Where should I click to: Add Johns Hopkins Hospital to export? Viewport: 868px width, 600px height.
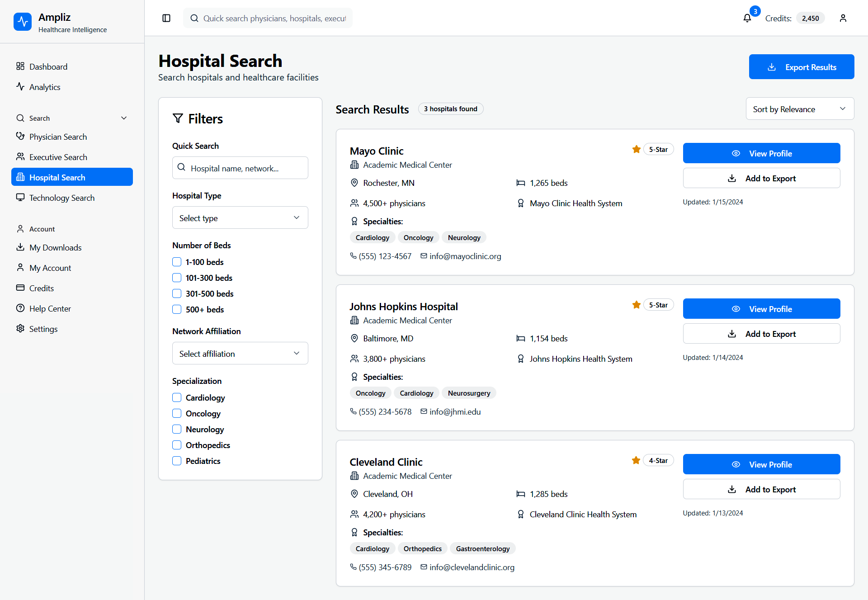(761, 334)
